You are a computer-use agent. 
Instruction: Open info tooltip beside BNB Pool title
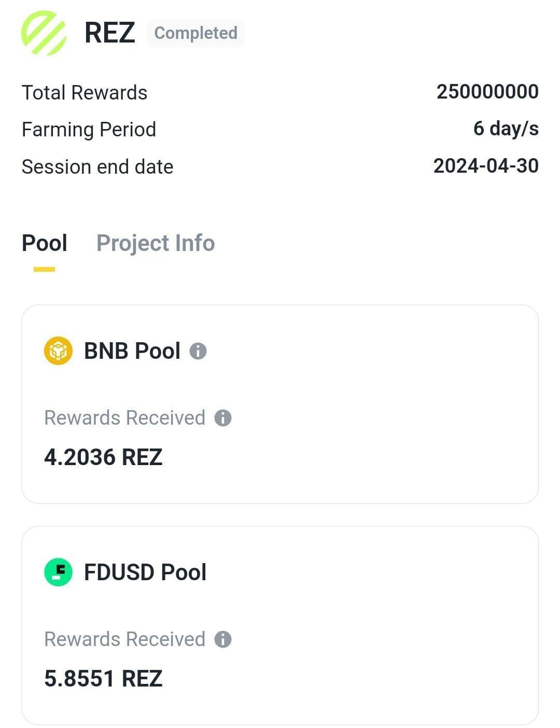198,351
